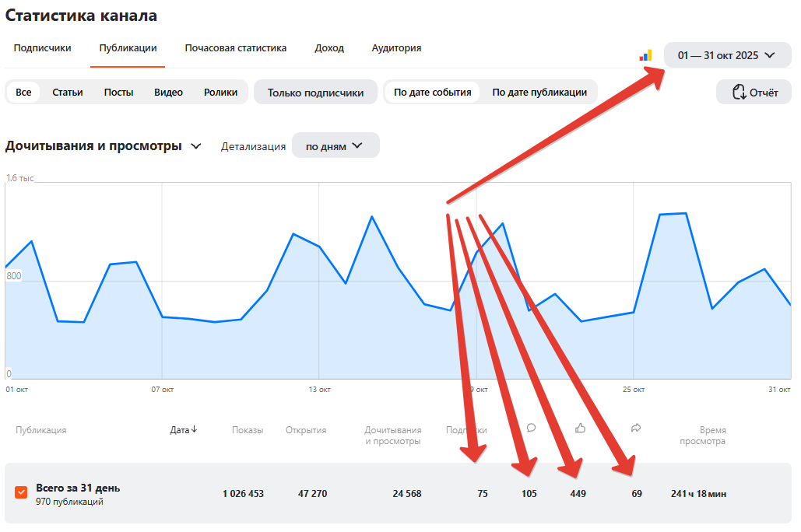
Task: Click the report download icon
Action: point(740,93)
